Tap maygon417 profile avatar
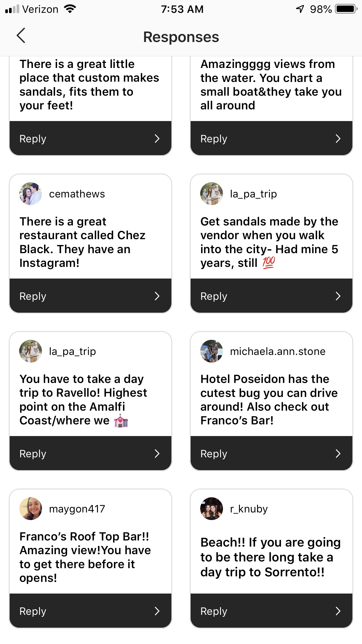The height and width of the screenshot is (644, 362). point(31,509)
